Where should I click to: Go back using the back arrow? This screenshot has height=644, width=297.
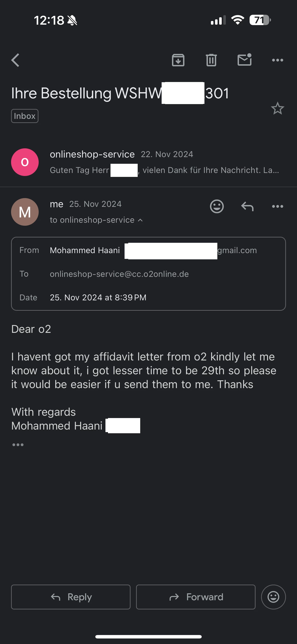coord(15,60)
